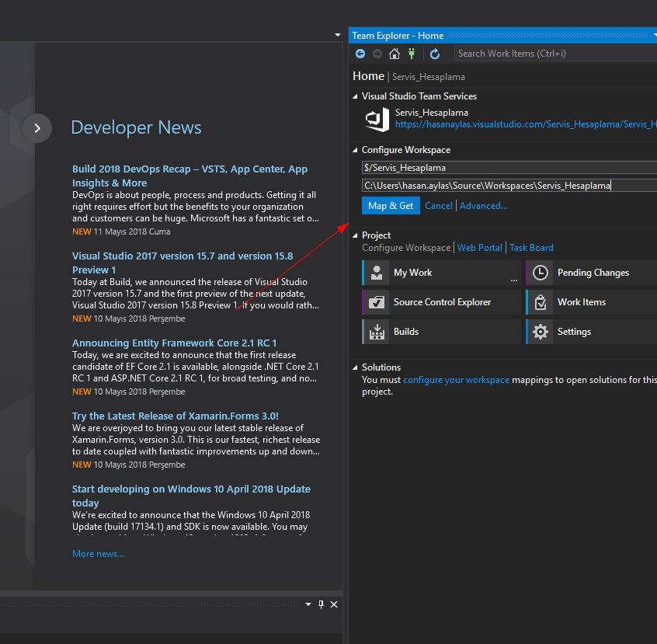The width and height of the screenshot is (657, 644).
Task: Close the bottom docked panel
Action: pyautogui.click(x=334, y=604)
